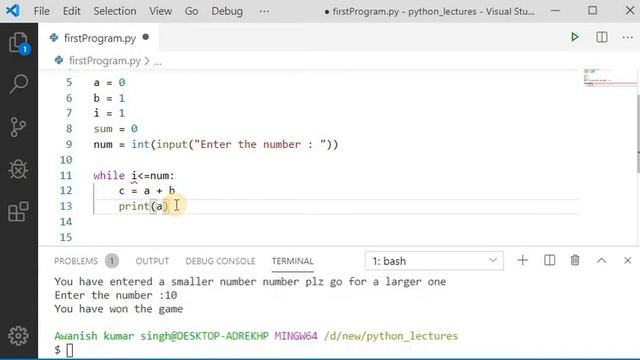The image size is (640, 360).
Task: Click the editor vertical scrollbar
Action: coord(638,133)
